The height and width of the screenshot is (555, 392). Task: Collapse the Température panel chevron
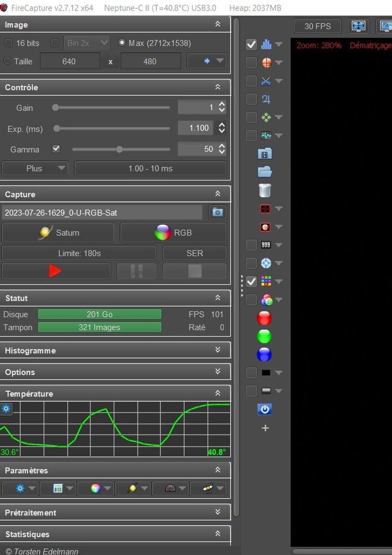[x=218, y=393]
